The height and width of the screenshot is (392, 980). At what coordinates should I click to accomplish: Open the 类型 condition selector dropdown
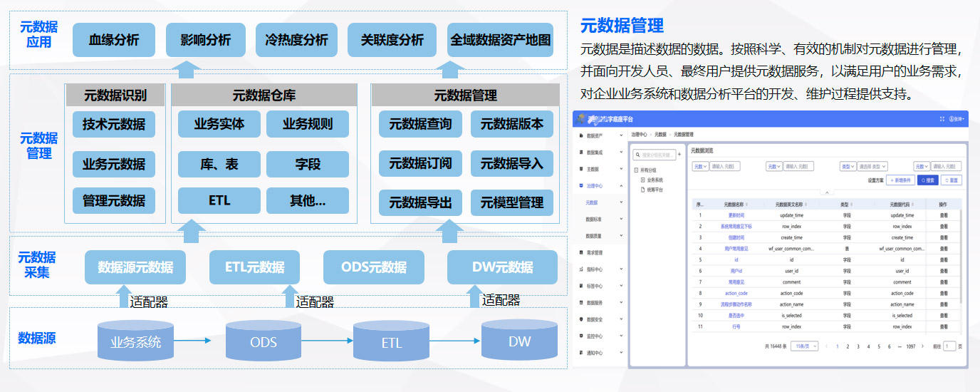tap(848, 166)
